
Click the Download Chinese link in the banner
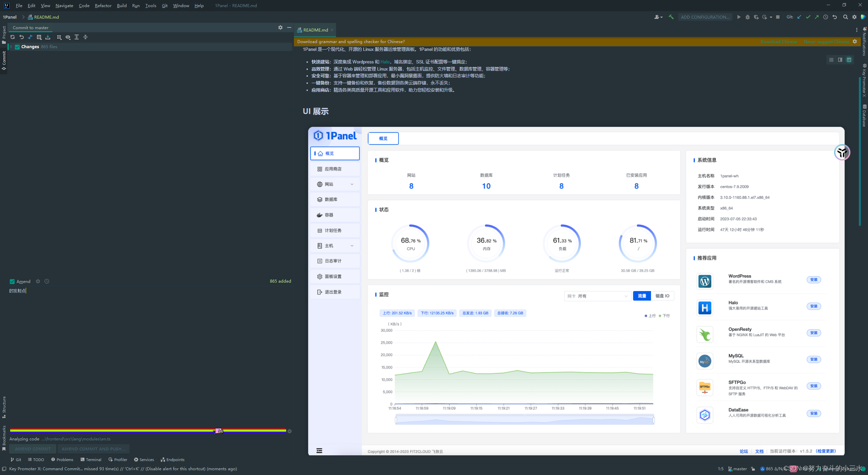click(779, 41)
